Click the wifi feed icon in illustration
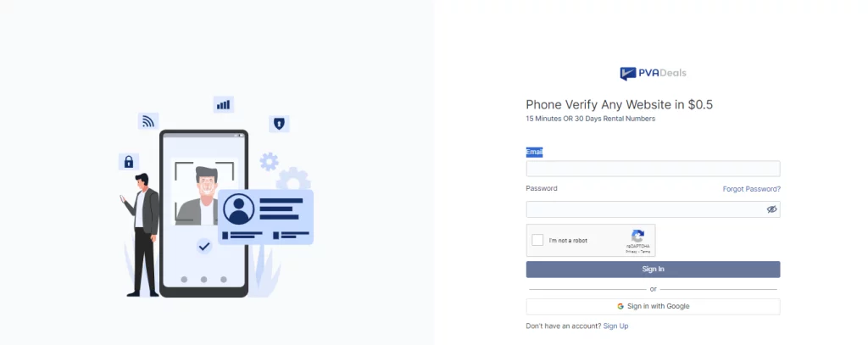 147,121
